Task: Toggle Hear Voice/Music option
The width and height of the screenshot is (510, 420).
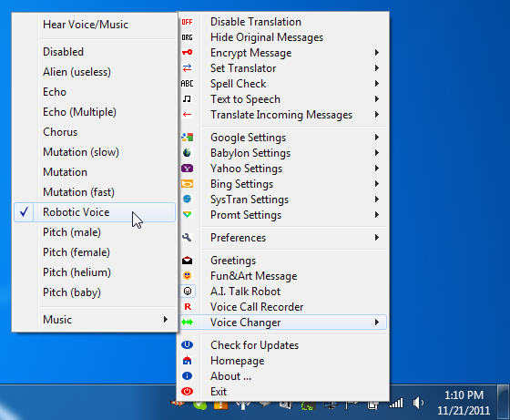Action: point(95,25)
